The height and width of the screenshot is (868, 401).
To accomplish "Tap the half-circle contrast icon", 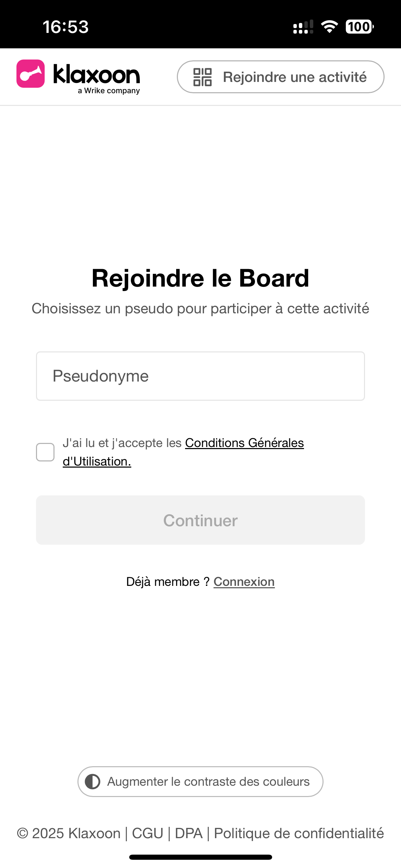I will tap(93, 782).
